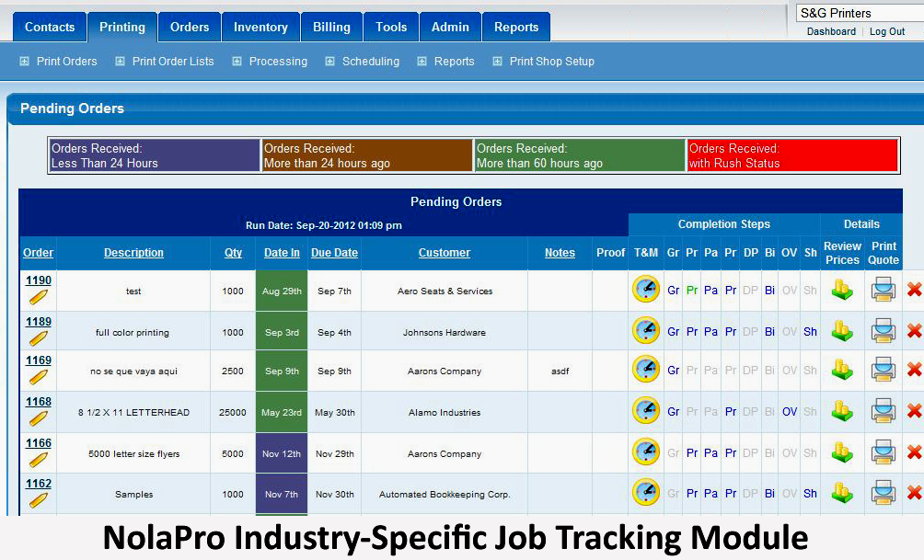Open order number 1189 link
This screenshot has height=560, width=924.
pyautogui.click(x=39, y=322)
